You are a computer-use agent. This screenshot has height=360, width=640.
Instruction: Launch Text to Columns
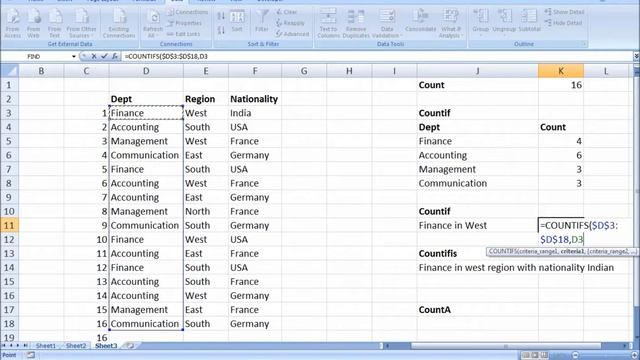(328, 24)
